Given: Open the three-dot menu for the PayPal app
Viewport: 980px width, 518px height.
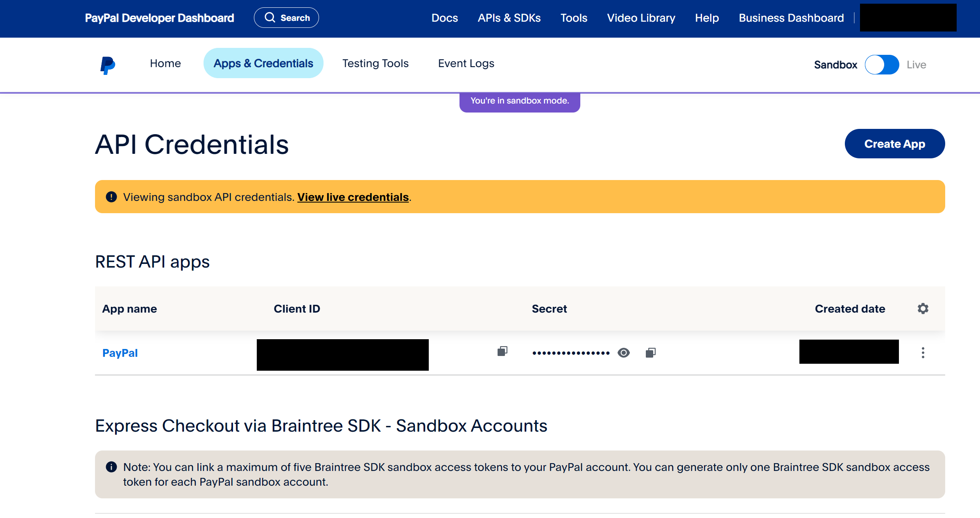Looking at the screenshot, I should point(923,353).
